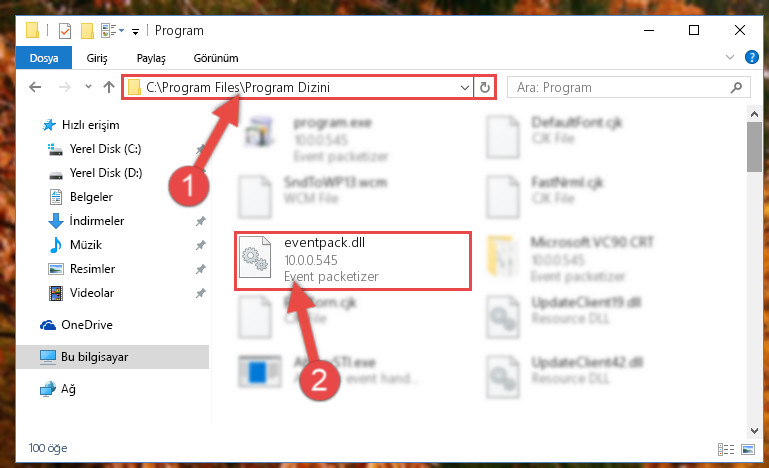Click the New Folder quick access icon
Viewport: 769px width, 468px height.
click(87, 31)
